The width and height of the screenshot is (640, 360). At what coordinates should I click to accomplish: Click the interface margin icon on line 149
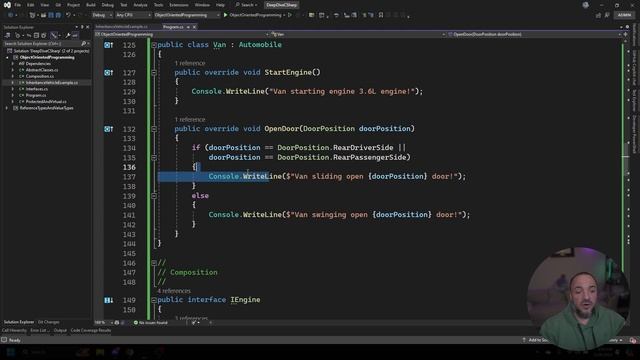point(109,300)
